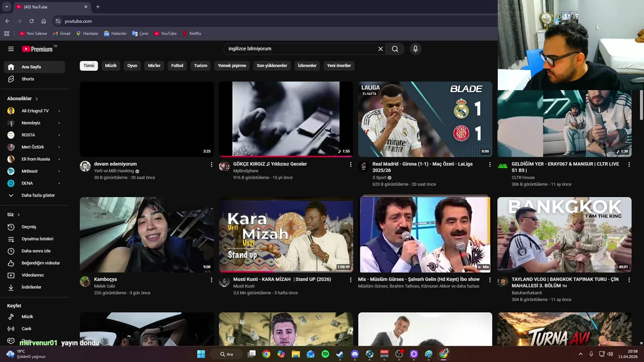Image resolution: width=644 pixels, height=362 pixels.
Task: Open the Spotify taskbar icon
Action: coord(325,354)
